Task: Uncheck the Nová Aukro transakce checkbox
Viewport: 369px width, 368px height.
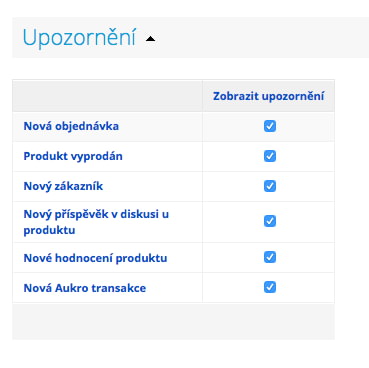Action: tap(270, 287)
